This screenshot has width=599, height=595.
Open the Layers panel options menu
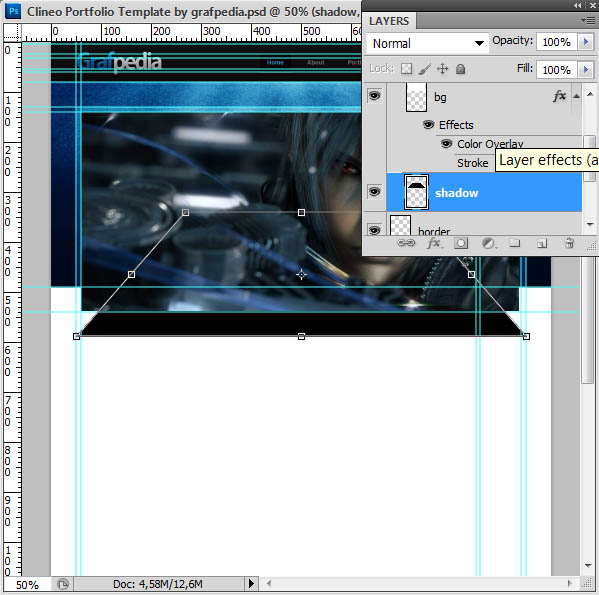coord(589,20)
